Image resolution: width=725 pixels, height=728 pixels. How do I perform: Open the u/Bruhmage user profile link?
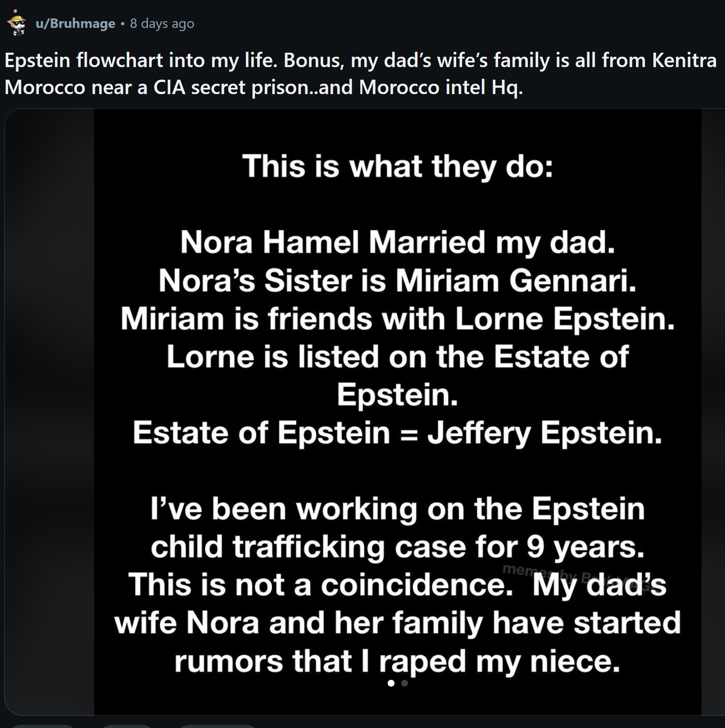click(x=75, y=23)
